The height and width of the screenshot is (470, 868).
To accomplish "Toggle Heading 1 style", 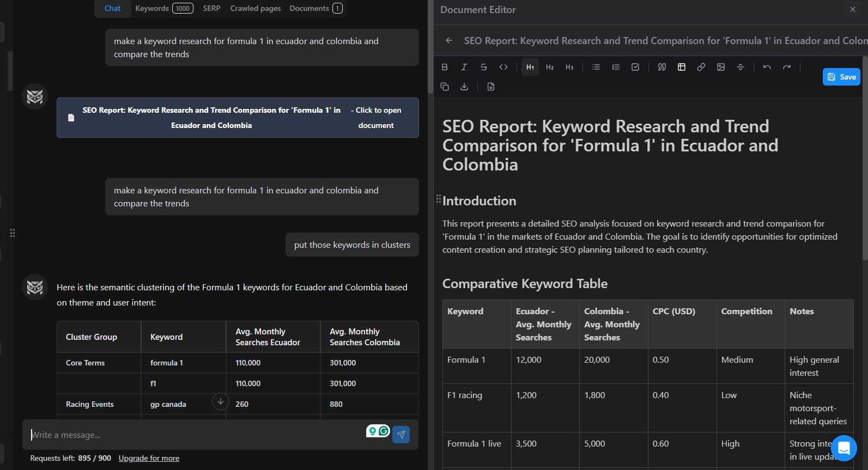I will coord(530,67).
